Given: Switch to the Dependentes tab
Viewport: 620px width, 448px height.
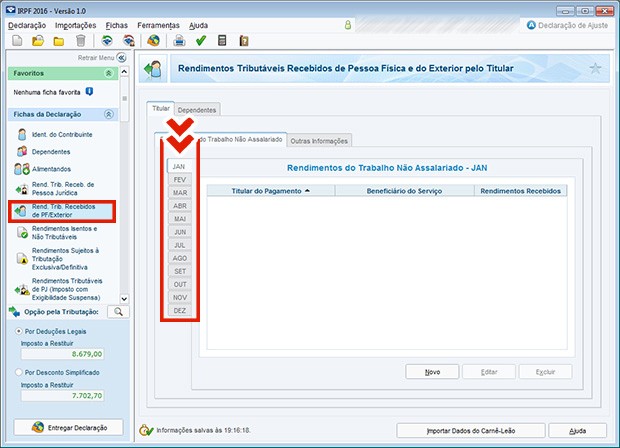Looking at the screenshot, I should click(197, 109).
